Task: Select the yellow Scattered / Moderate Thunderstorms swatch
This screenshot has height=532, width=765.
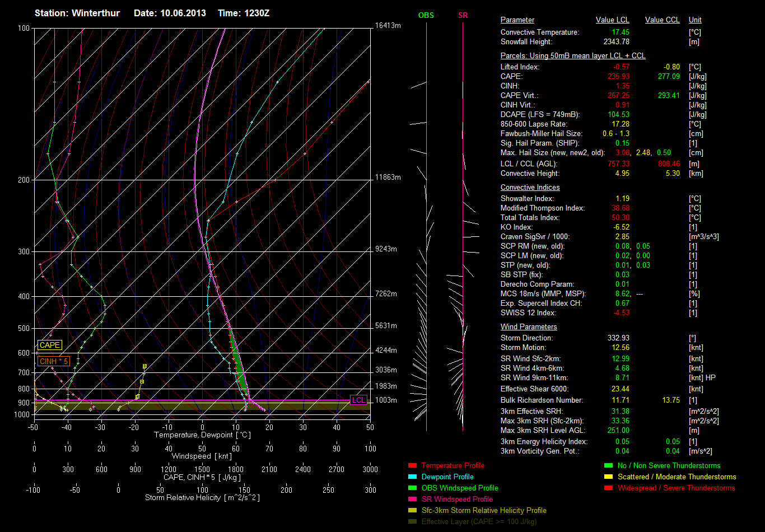Action: [x=608, y=477]
